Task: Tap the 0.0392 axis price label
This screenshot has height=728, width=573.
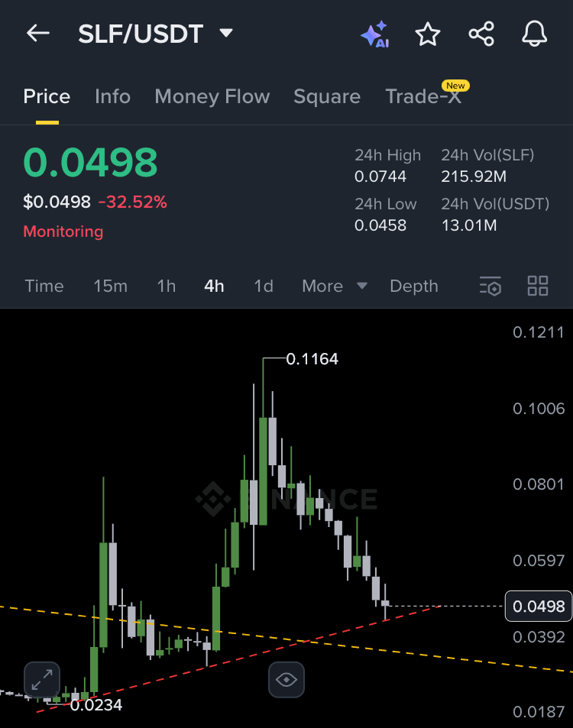Action: (x=539, y=637)
